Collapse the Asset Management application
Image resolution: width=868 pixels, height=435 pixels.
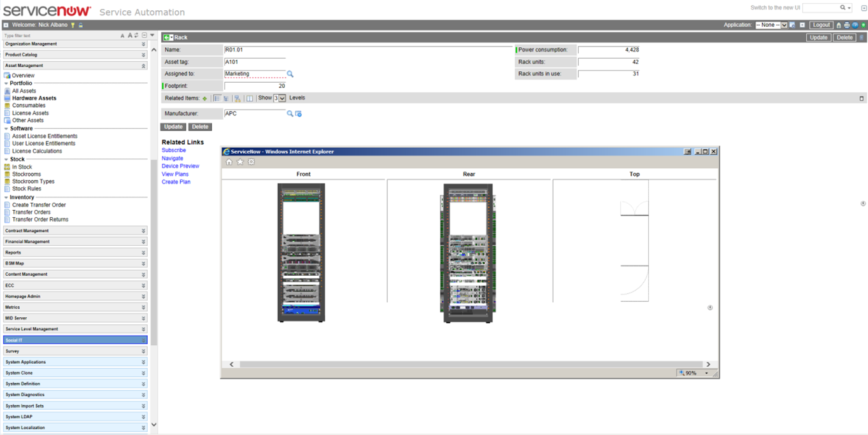(x=75, y=66)
